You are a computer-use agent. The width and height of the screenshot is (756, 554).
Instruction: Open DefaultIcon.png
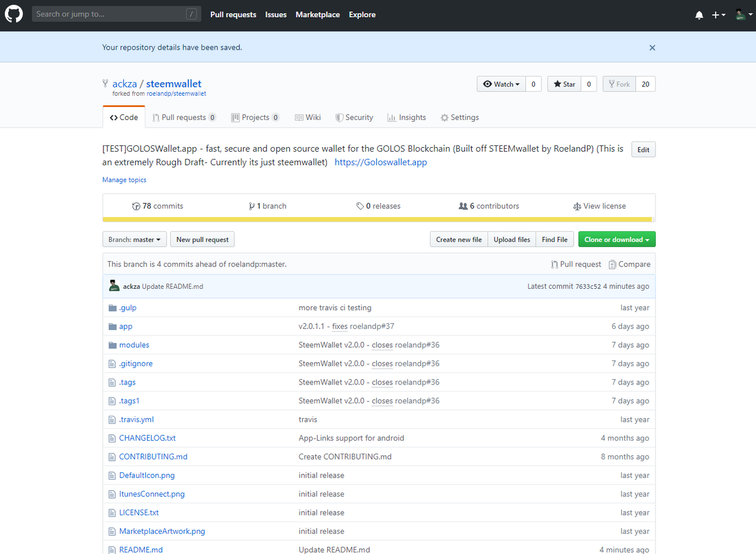coord(146,475)
